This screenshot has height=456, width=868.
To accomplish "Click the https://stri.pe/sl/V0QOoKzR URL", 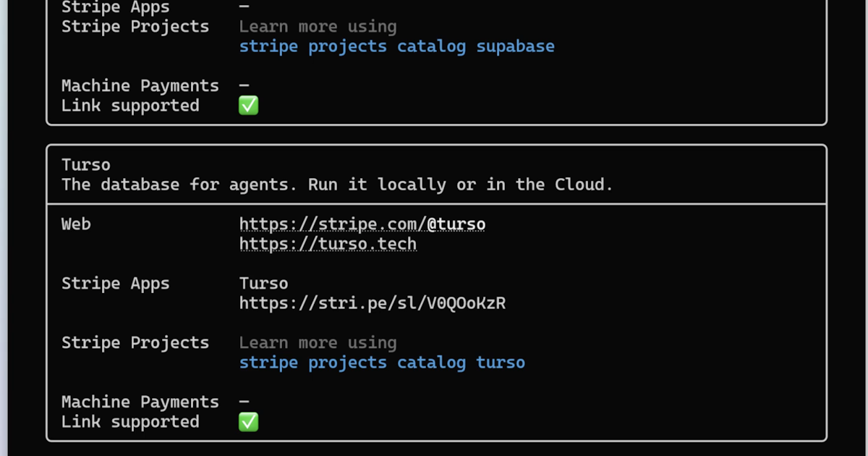I will pyautogui.click(x=373, y=303).
